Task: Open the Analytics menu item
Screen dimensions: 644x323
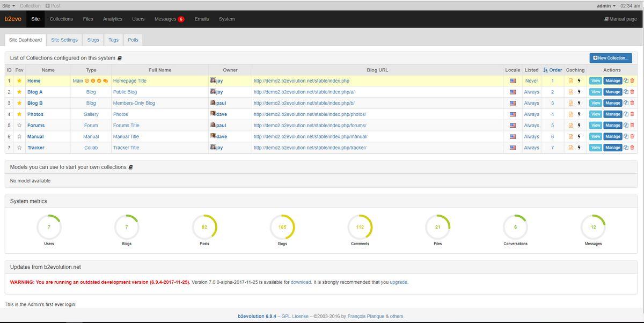Action: tap(112, 19)
